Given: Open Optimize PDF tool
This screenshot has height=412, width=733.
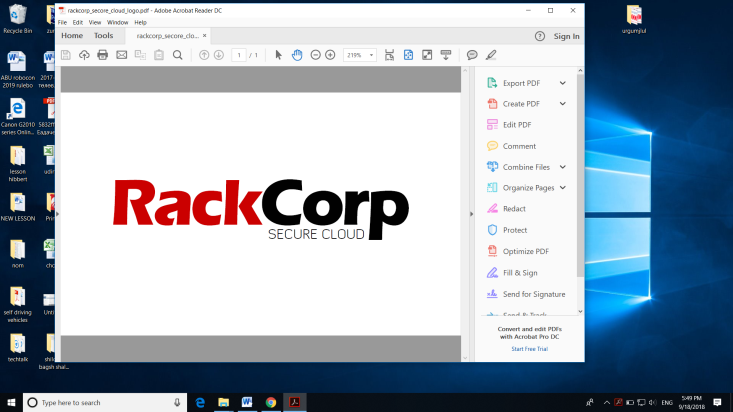Looking at the screenshot, I should (525, 251).
